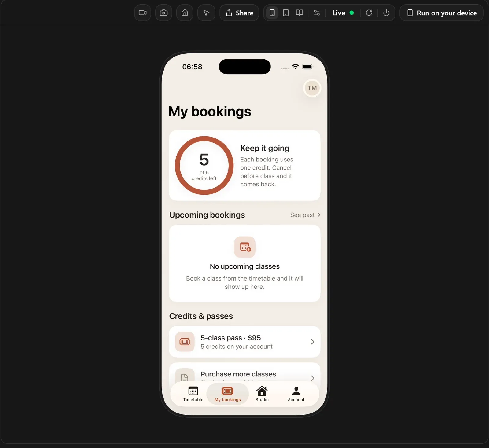489x448 pixels.
Task: Open the 5-class pass · $95 row
Action: [x=245, y=342]
